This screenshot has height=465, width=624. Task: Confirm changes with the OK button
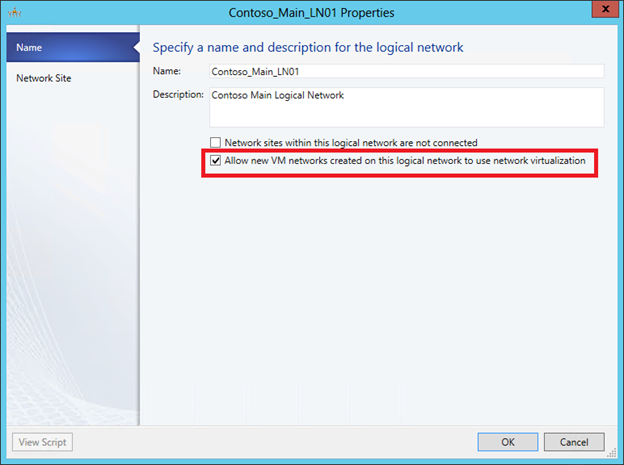point(507,442)
